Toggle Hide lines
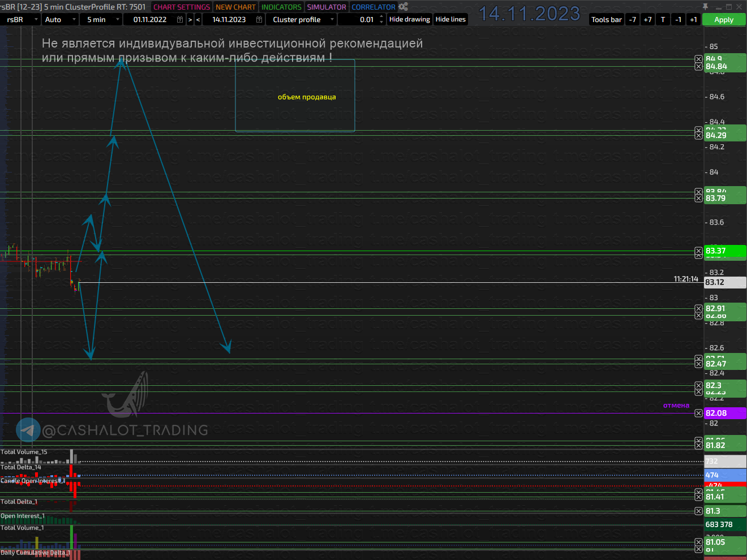 click(x=450, y=19)
